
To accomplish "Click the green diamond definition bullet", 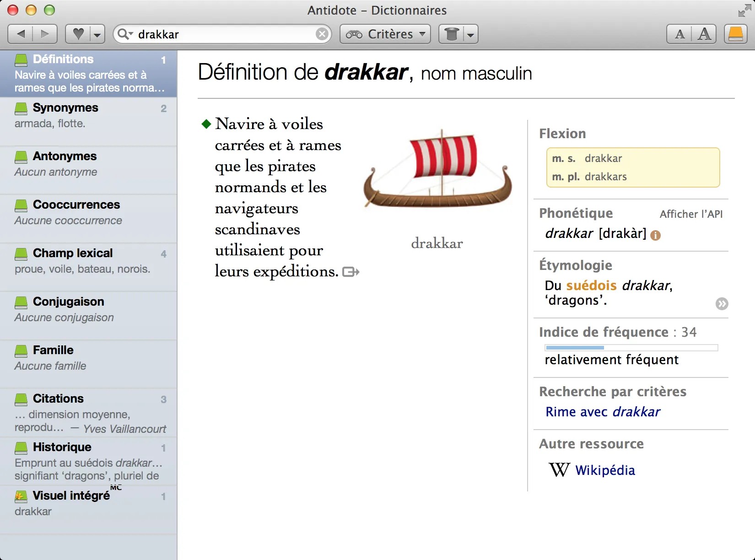I will [x=206, y=124].
